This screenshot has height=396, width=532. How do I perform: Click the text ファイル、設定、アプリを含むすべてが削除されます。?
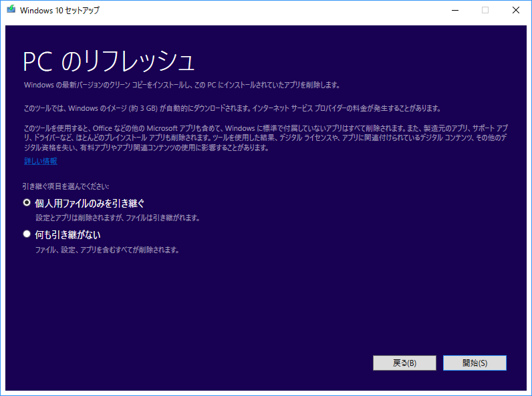point(107,250)
